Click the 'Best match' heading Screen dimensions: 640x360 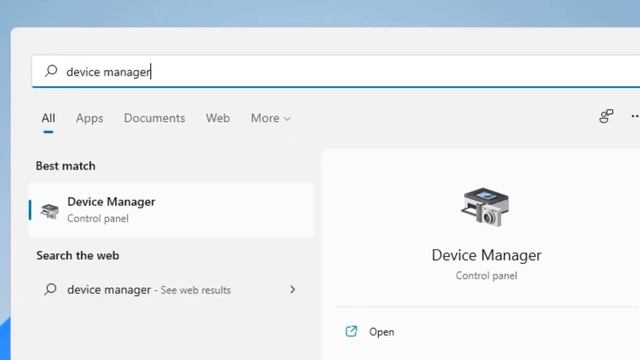(65, 166)
